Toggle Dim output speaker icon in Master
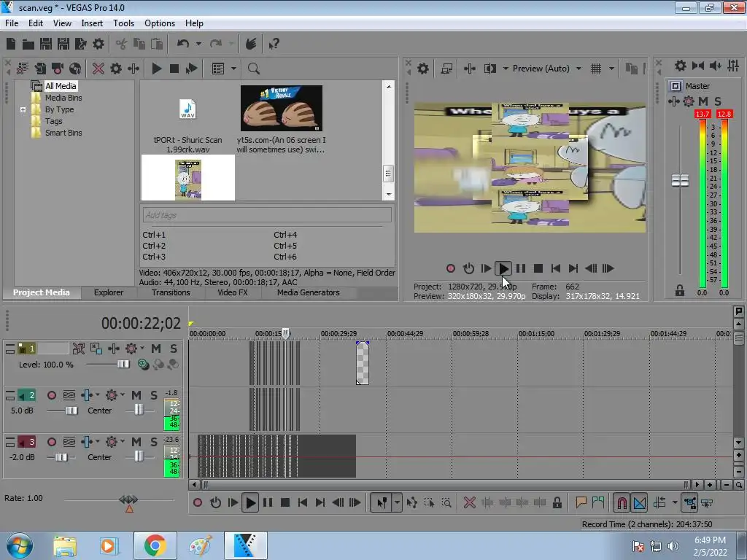747x560 pixels. click(x=716, y=66)
